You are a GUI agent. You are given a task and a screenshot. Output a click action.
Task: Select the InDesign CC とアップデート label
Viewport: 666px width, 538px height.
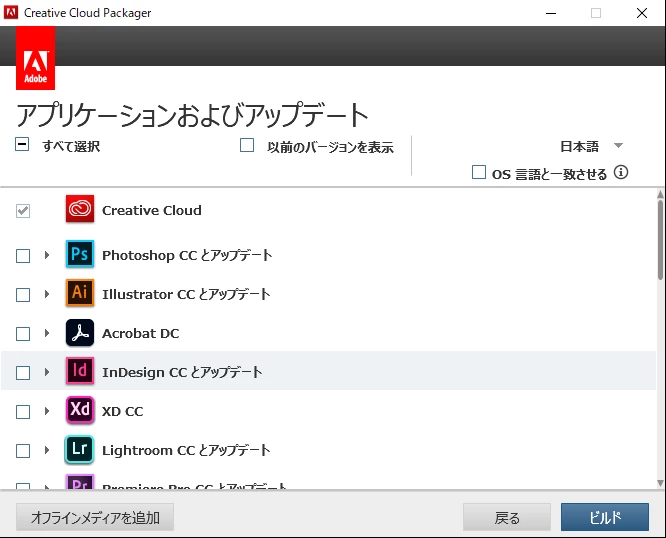182,372
